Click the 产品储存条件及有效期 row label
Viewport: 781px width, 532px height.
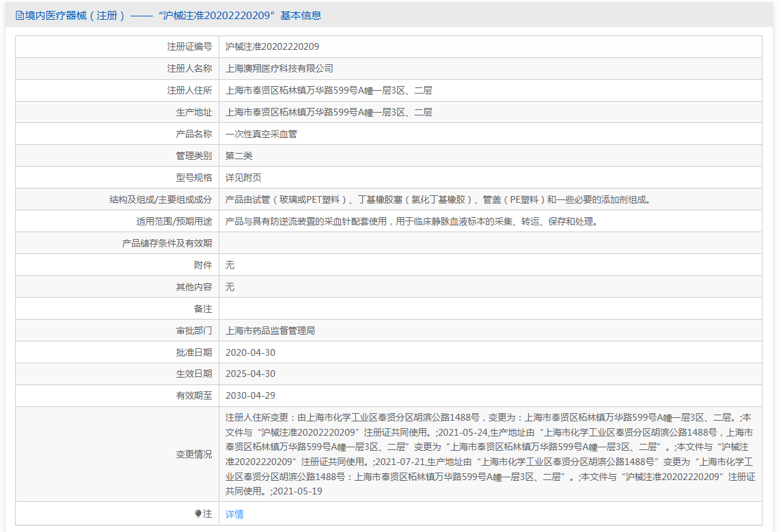[167, 243]
